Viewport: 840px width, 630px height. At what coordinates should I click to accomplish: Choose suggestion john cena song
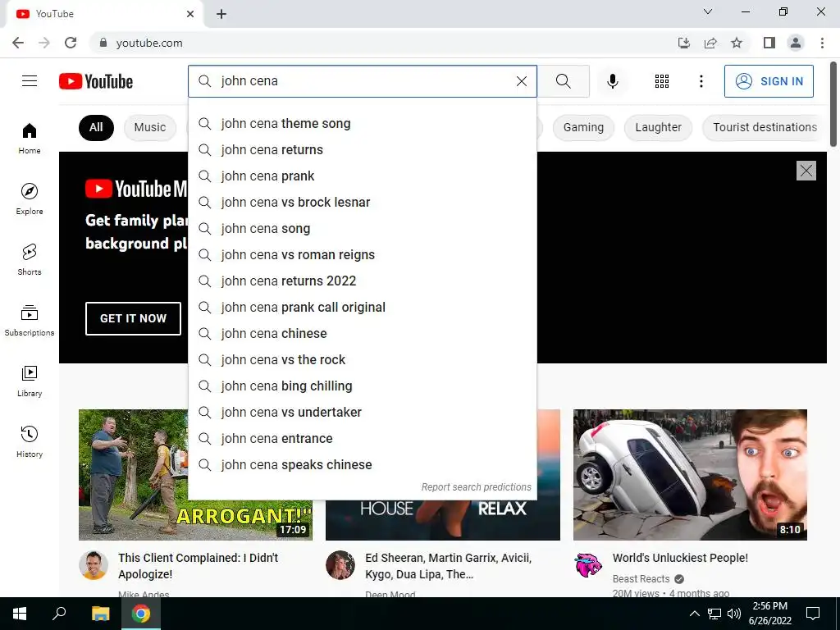(362, 229)
